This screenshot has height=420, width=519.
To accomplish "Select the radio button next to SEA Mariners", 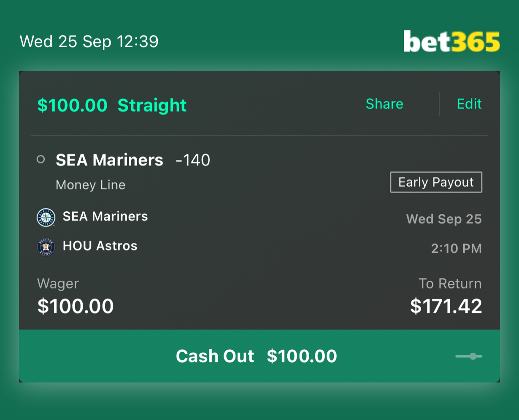I will pos(41,160).
